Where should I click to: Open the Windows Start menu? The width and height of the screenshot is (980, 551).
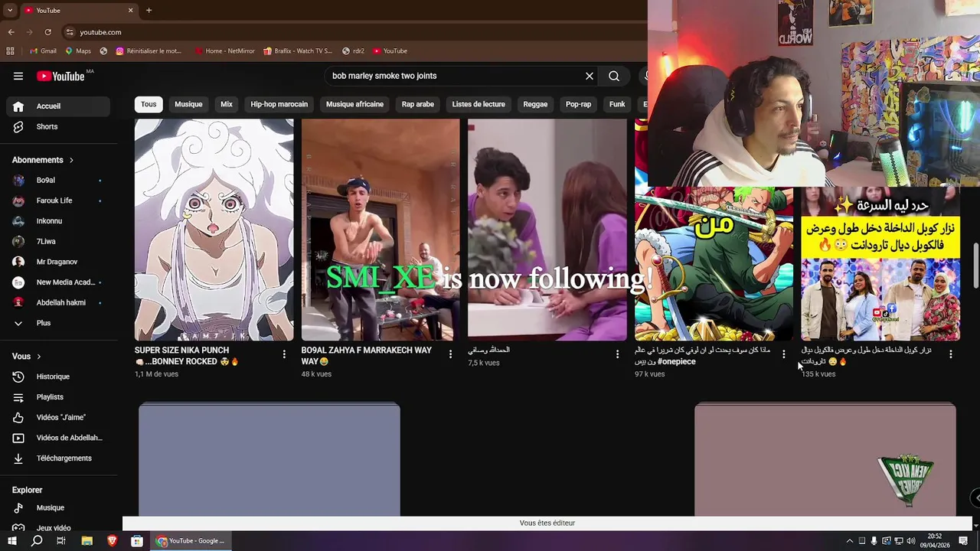12,541
